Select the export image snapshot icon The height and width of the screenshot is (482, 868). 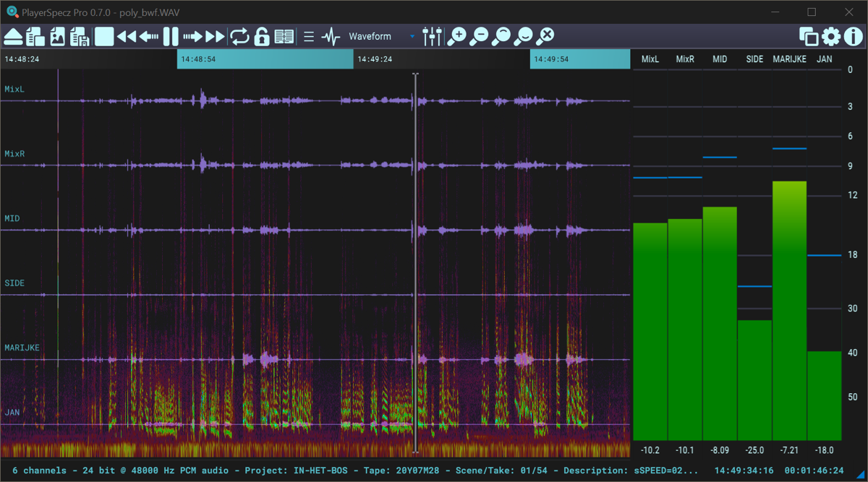(57, 36)
